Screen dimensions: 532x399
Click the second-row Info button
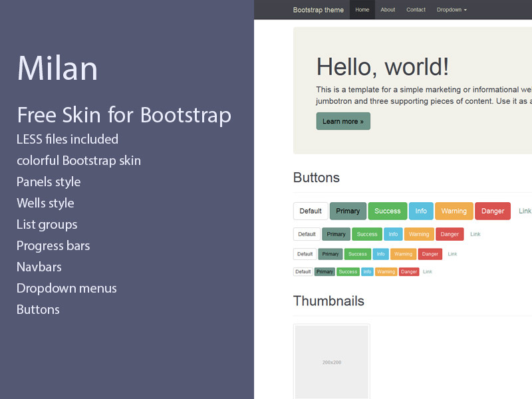[393, 234]
